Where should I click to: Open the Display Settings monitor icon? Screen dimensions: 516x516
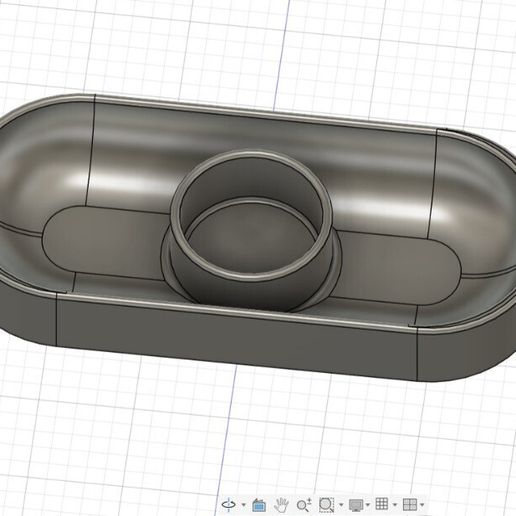pos(356,505)
